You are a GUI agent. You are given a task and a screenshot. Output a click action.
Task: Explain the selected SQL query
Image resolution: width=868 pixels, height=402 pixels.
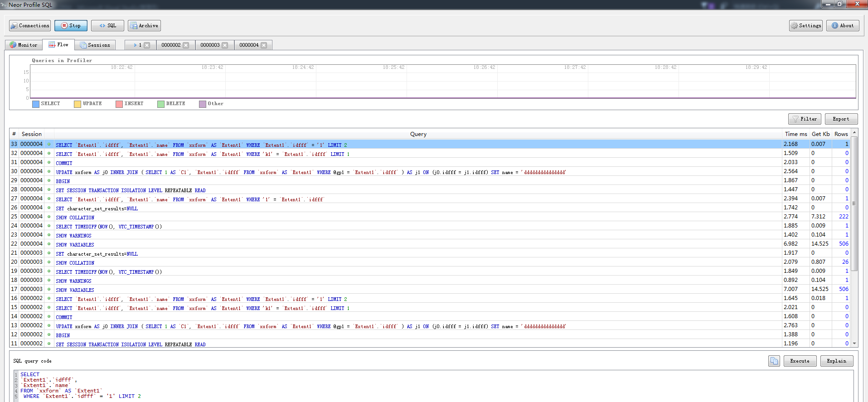pos(837,361)
